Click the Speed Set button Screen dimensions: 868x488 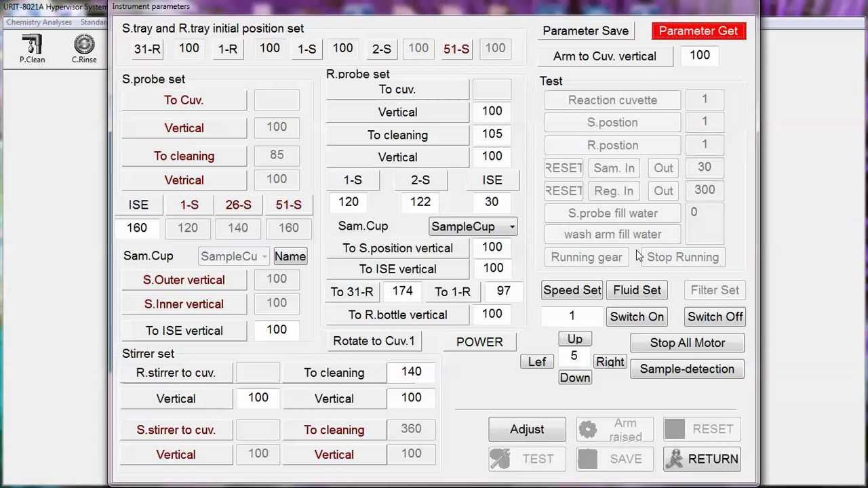coord(572,290)
